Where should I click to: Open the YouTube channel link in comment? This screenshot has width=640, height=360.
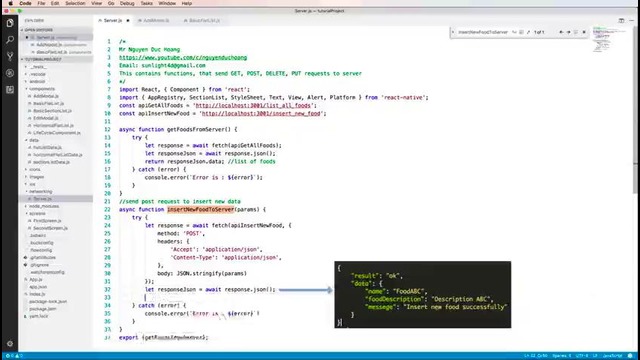coord(183,58)
